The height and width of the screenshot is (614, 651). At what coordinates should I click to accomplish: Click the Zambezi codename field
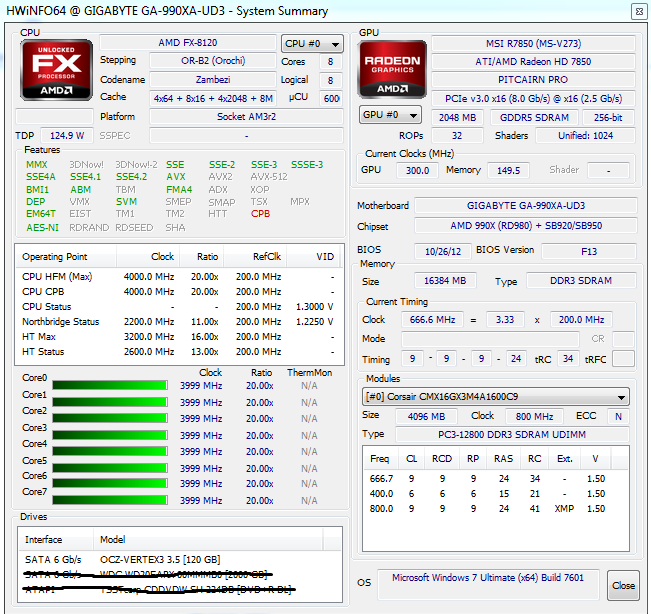[x=213, y=79]
